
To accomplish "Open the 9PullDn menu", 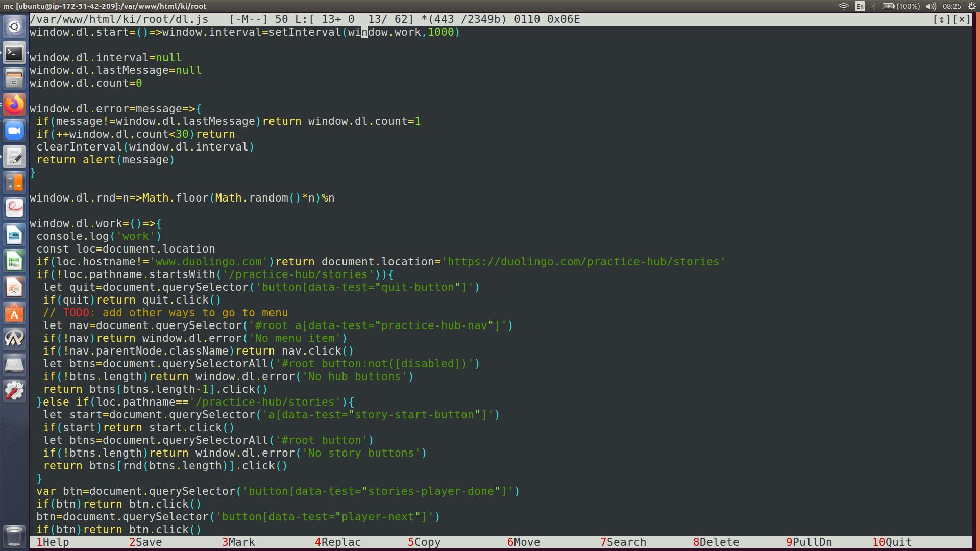I will click(808, 542).
